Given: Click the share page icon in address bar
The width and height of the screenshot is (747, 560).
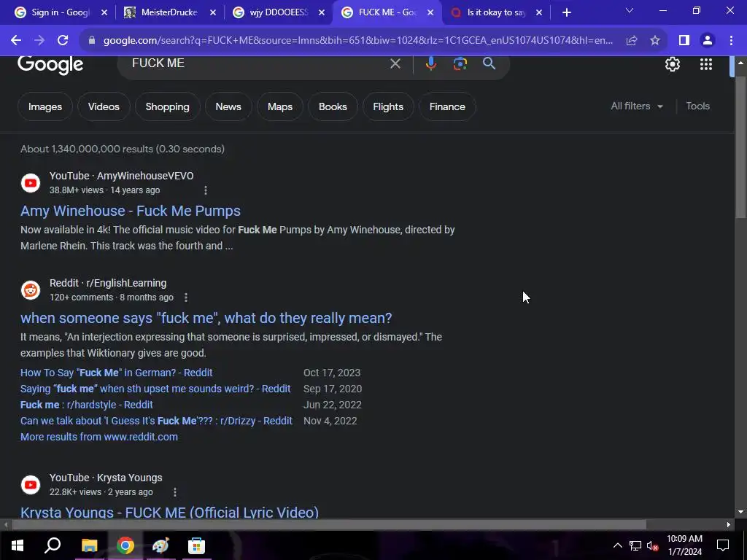Looking at the screenshot, I should pyautogui.click(x=632, y=41).
